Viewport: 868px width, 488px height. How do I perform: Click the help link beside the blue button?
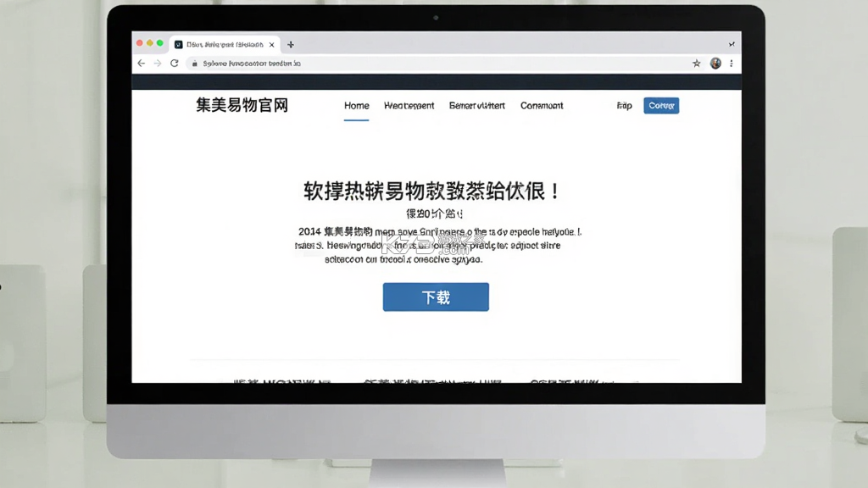[624, 106]
